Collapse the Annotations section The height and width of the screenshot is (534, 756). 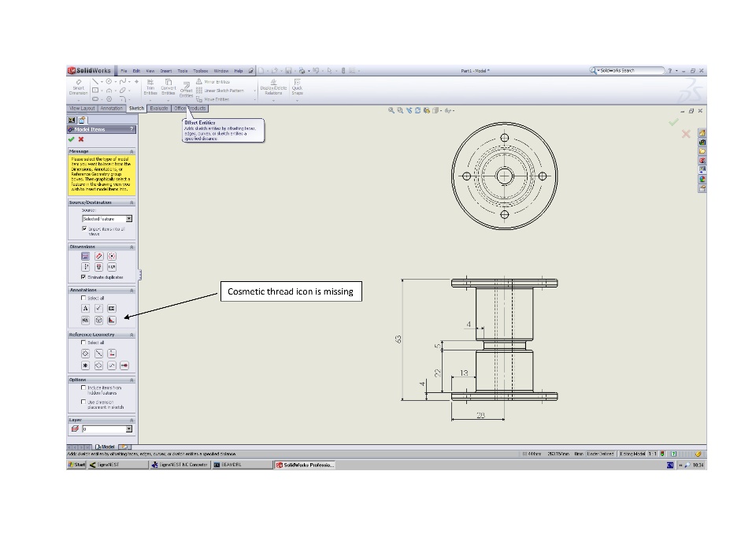(132, 291)
